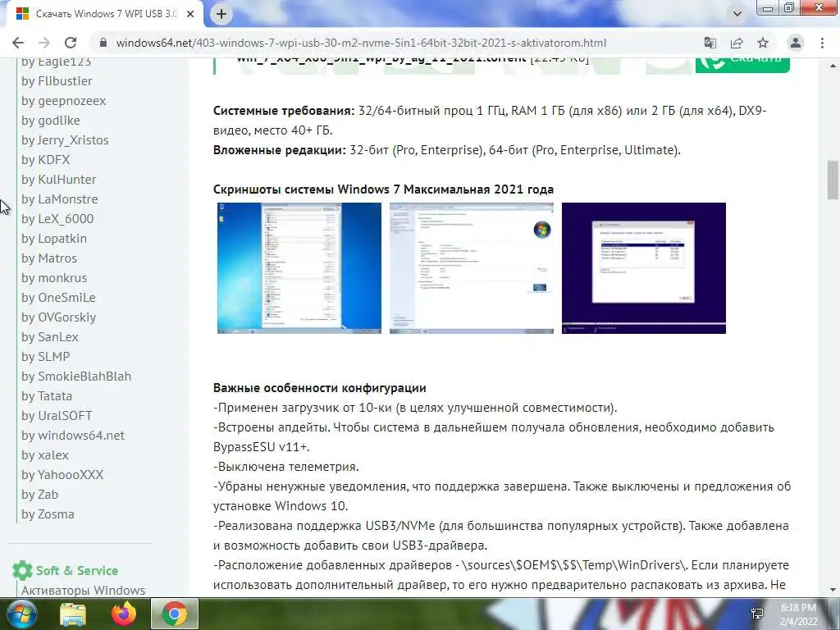Open the by Lopatkin link
The width and height of the screenshot is (840, 630).
click(54, 239)
